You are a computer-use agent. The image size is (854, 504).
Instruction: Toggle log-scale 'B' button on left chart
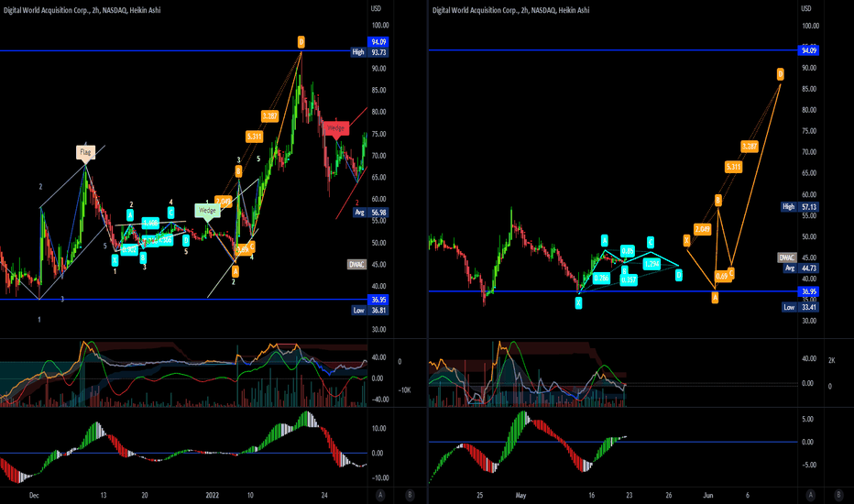click(x=410, y=495)
